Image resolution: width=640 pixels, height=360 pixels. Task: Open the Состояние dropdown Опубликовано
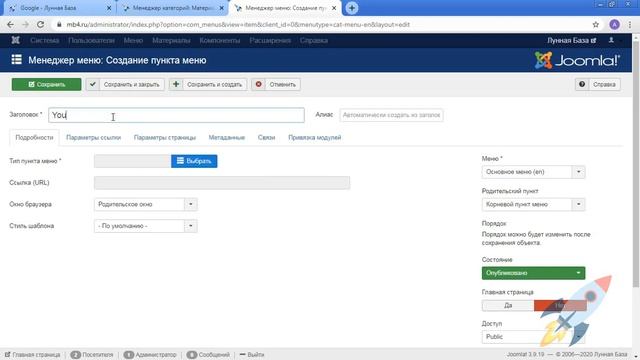[533, 273]
